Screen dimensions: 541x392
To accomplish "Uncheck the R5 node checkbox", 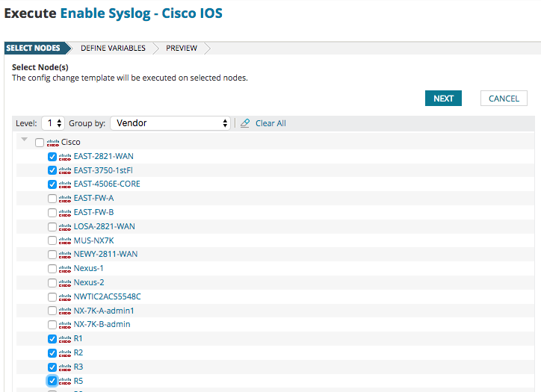I will tap(52, 381).
